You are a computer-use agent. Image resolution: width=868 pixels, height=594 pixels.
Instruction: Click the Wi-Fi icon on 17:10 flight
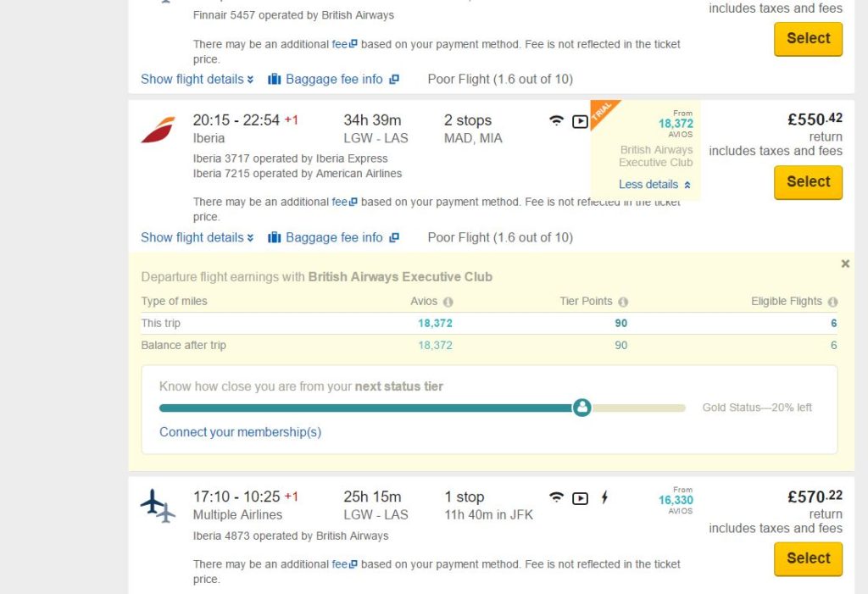(556, 497)
